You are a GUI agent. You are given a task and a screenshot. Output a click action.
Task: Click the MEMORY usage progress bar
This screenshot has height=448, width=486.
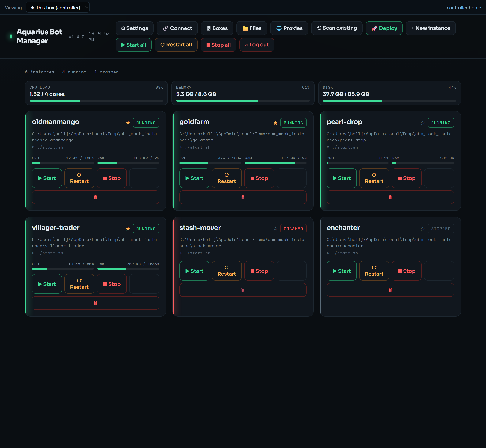click(x=243, y=101)
